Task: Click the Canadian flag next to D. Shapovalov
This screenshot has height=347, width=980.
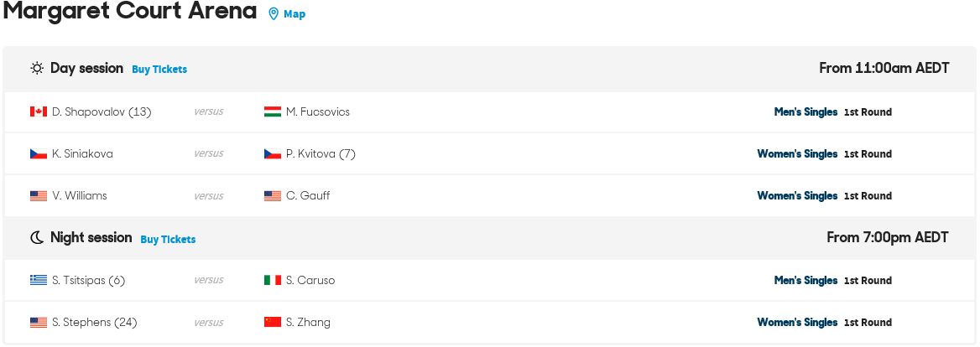Action: [39, 111]
